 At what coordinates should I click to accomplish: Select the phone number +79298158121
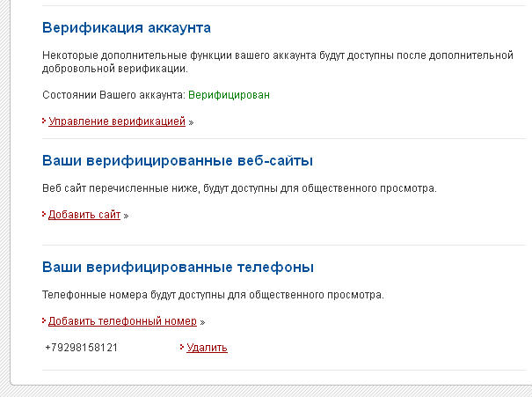(82, 348)
